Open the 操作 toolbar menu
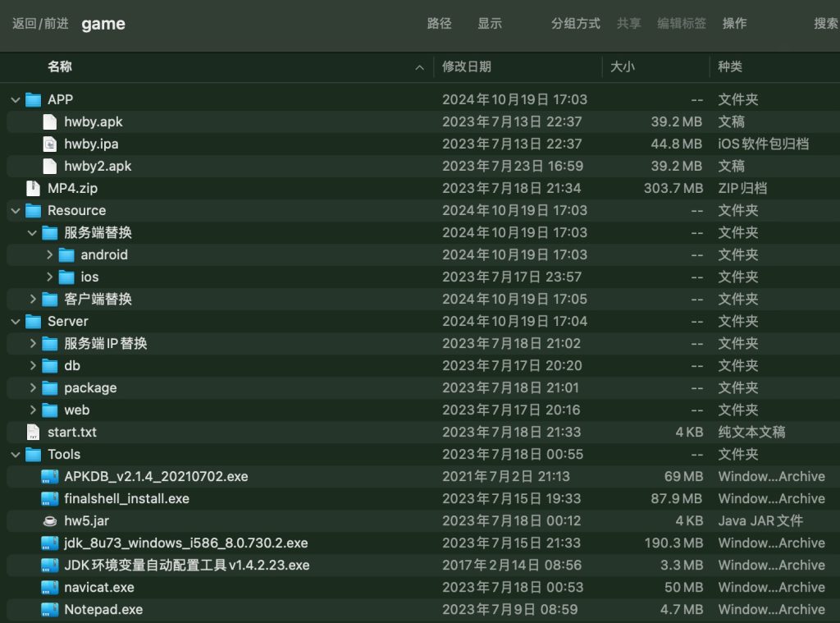 point(734,23)
